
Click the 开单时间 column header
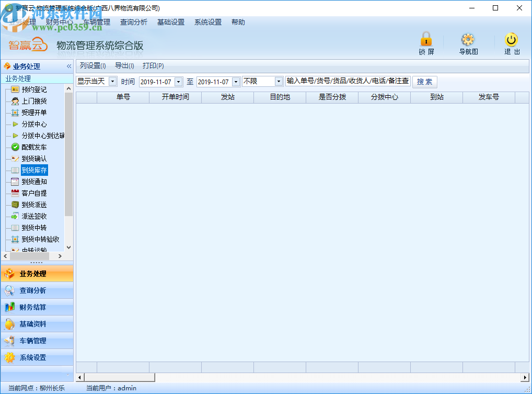point(176,97)
